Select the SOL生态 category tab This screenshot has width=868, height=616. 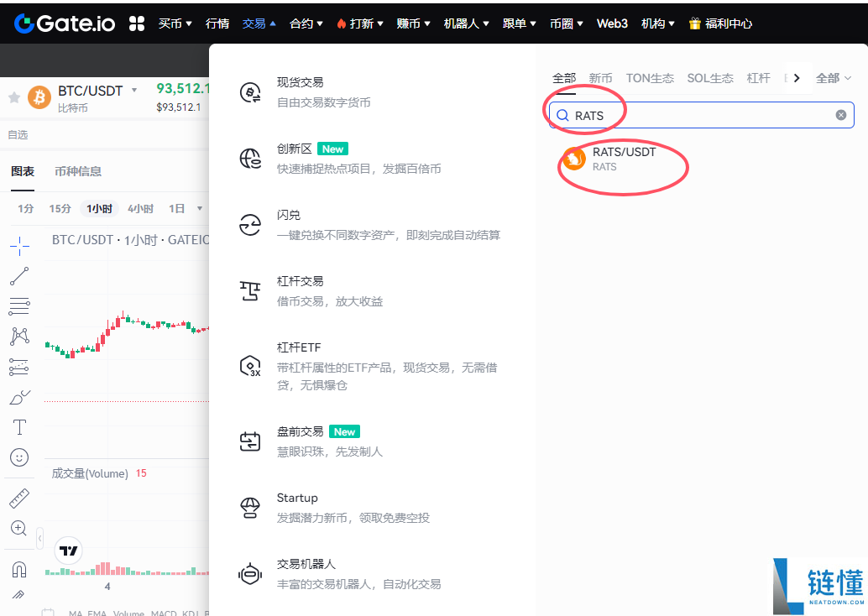(x=710, y=78)
